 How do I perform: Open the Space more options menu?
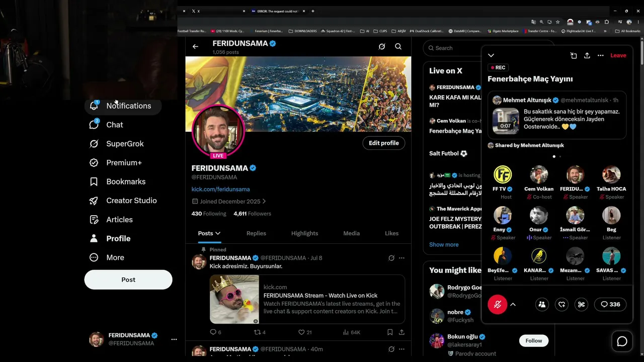[x=601, y=55]
